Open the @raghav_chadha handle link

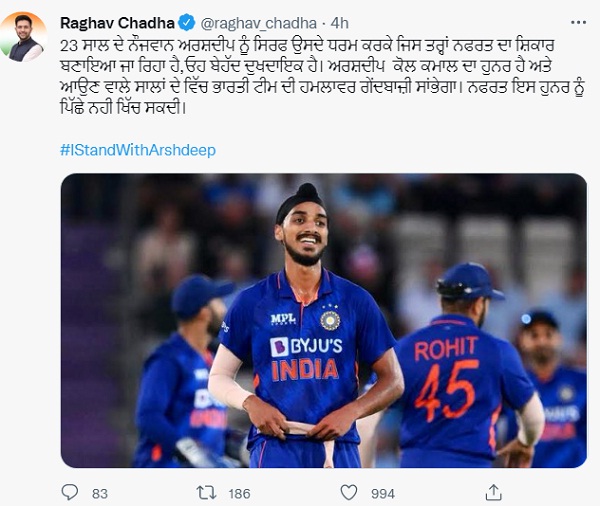click(249, 22)
